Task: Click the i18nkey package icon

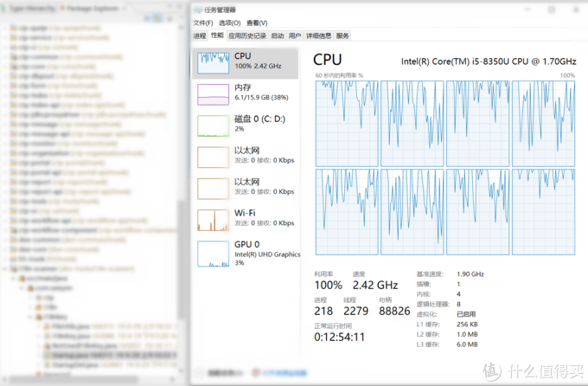Action: 39,317
